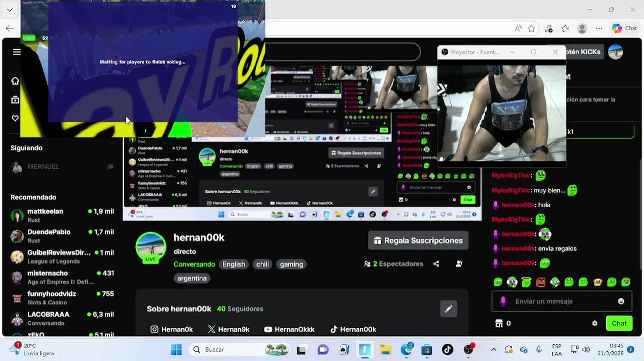Click the follow user icon next to share

tap(459, 264)
